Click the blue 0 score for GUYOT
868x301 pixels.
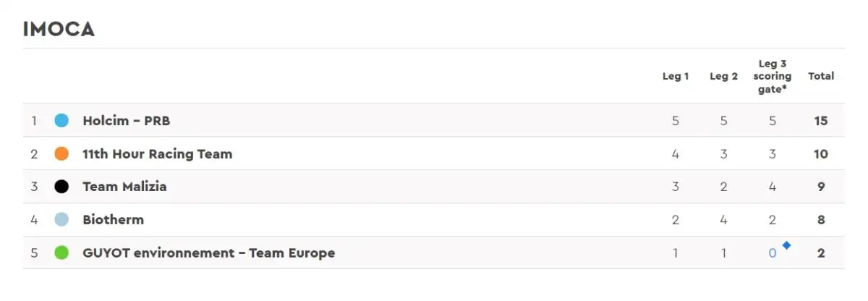pyautogui.click(x=773, y=253)
